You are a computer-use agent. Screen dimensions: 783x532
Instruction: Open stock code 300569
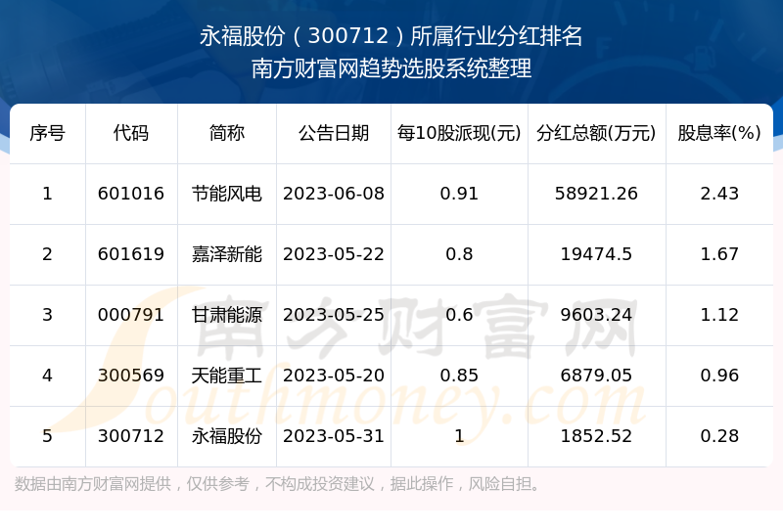coord(131,376)
